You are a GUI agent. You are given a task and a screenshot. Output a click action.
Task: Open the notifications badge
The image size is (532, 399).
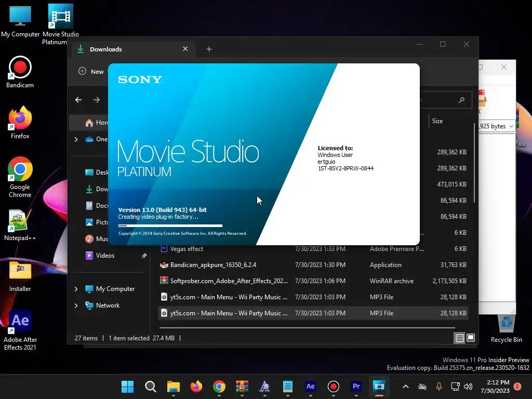[517, 387]
